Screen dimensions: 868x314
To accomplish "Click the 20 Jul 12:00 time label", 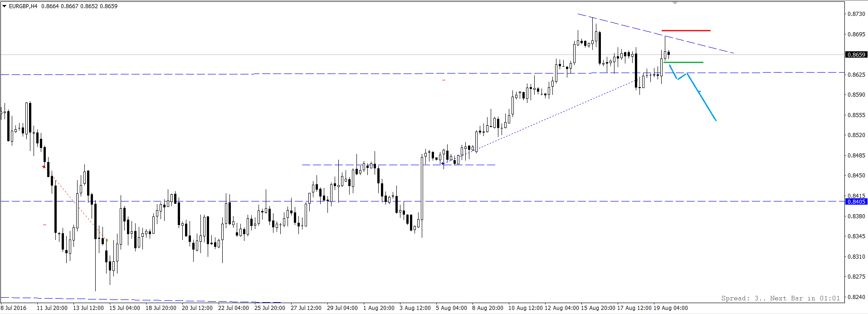I will [x=197, y=308].
